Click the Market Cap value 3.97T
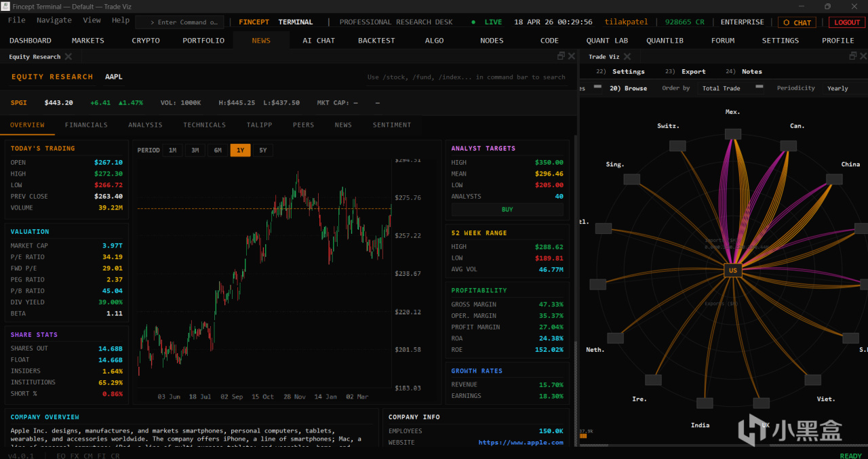868x459 pixels. coord(113,245)
